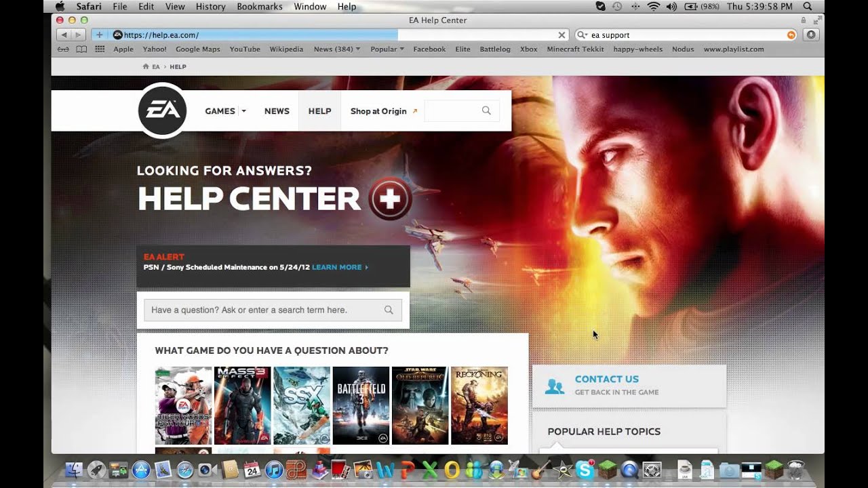Select the Tiger Woods PGA Tour cover

(x=183, y=405)
